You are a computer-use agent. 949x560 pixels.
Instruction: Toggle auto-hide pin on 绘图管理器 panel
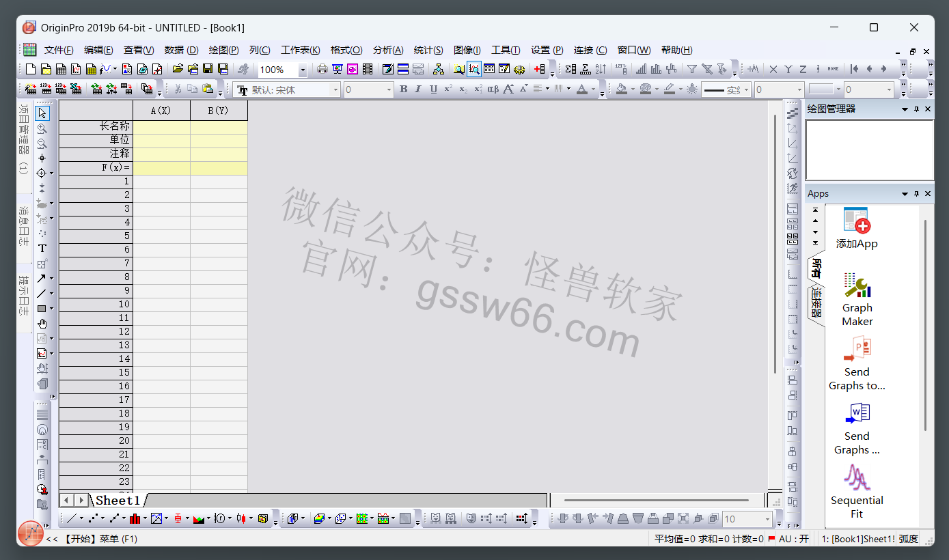pos(917,109)
